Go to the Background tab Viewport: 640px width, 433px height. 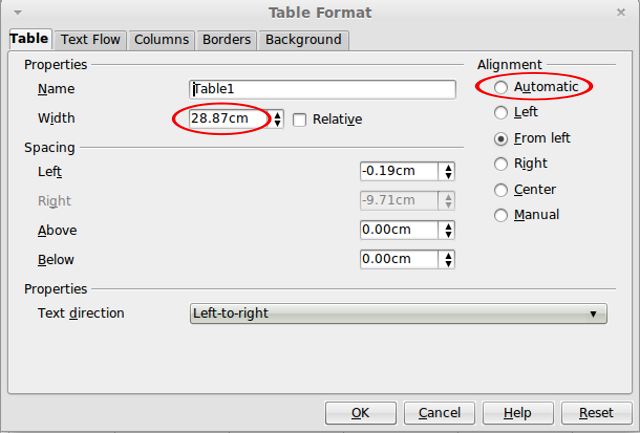(303, 40)
